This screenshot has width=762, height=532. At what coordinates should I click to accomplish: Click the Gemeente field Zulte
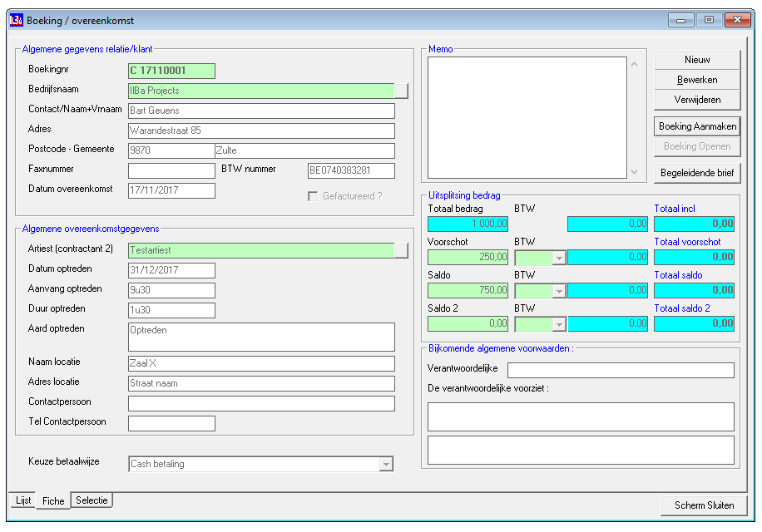[304, 150]
